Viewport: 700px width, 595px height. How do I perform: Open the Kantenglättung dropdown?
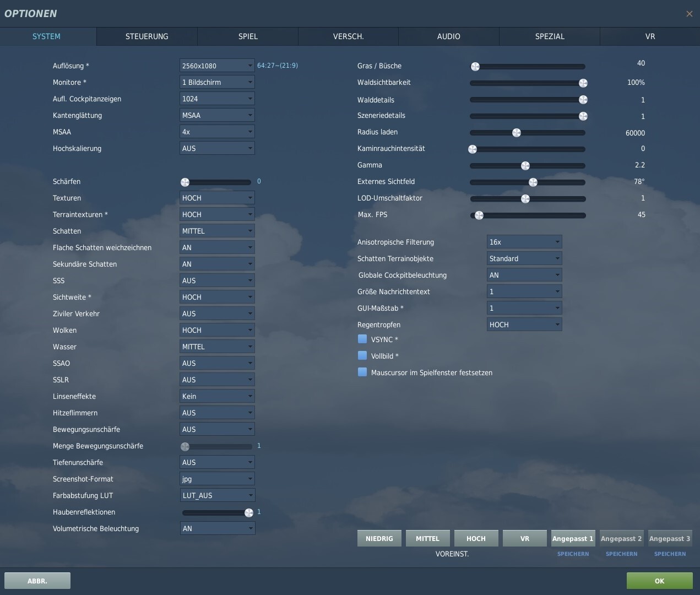click(x=217, y=115)
